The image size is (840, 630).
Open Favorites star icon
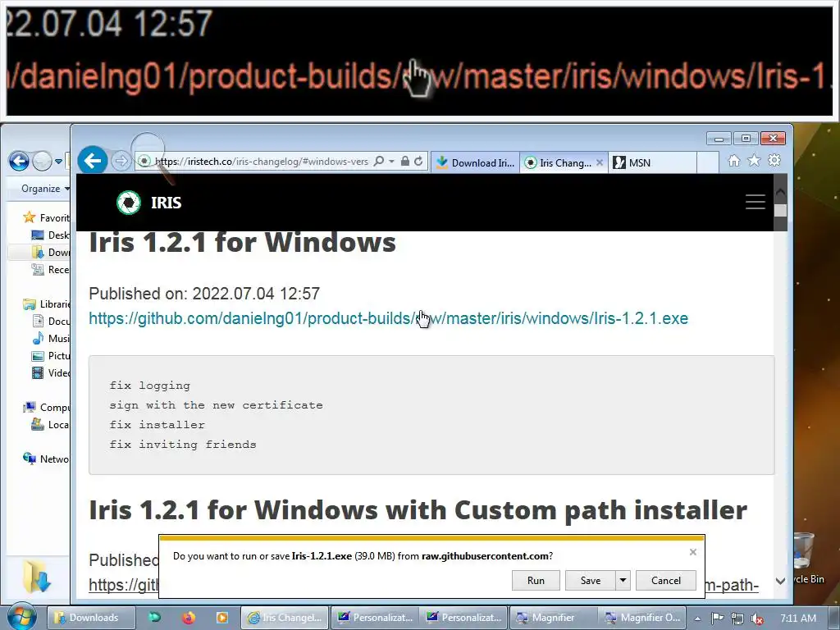(x=754, y=160)
